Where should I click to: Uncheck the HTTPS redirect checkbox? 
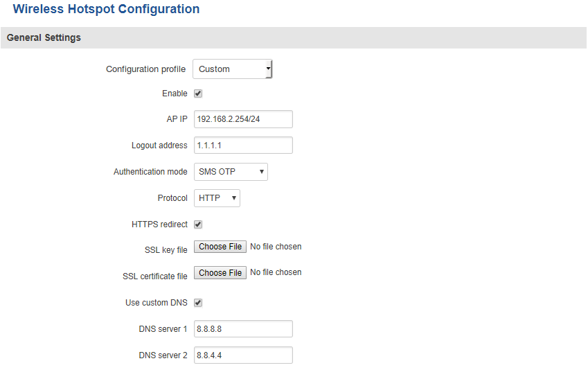point(198,224)
